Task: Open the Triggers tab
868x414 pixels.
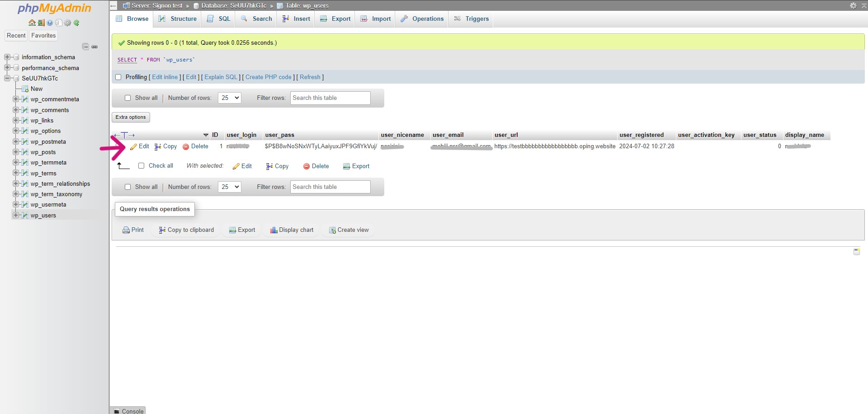Action: tap(471, 19)
